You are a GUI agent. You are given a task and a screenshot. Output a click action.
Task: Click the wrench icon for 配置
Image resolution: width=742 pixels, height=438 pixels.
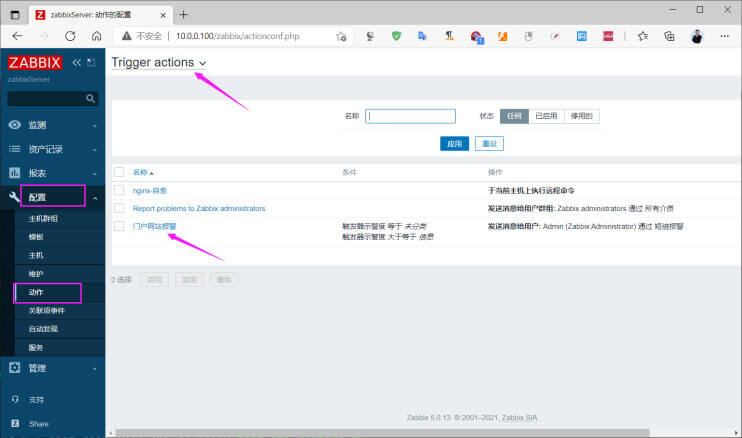(14, 197)
